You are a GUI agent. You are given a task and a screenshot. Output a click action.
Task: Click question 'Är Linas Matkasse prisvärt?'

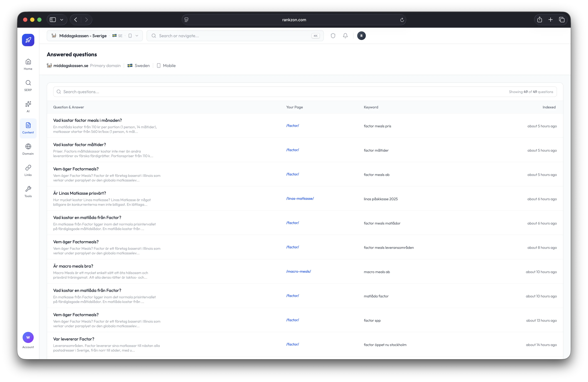(79, 193)
